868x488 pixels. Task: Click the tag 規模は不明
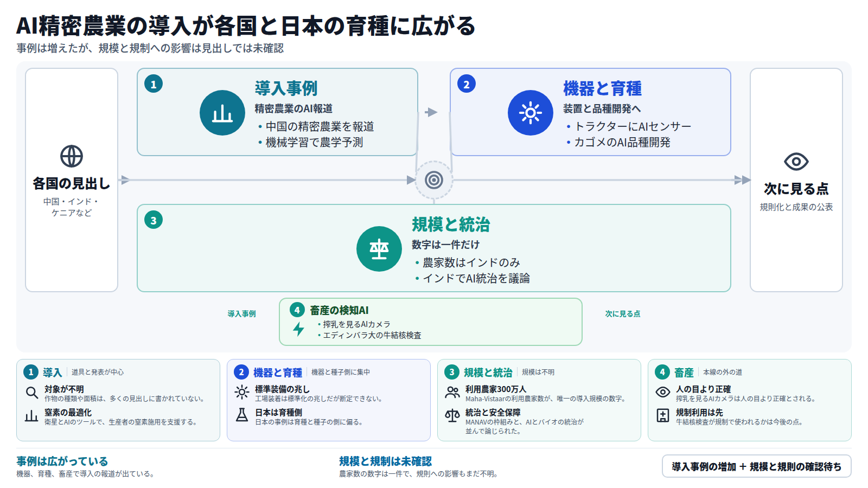(x=538, y=373)
